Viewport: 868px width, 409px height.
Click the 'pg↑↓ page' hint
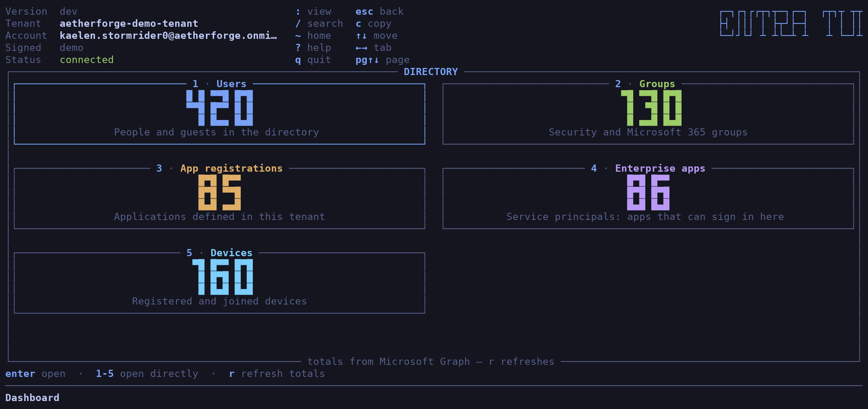[383, 60]
